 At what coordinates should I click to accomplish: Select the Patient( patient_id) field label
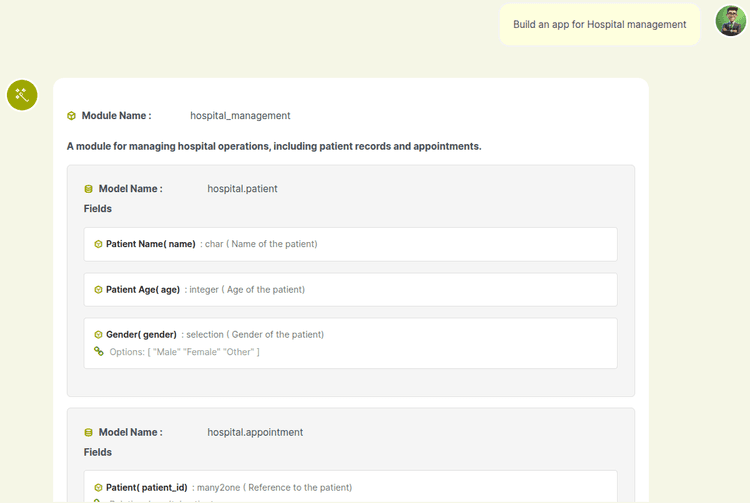point(146,488)
